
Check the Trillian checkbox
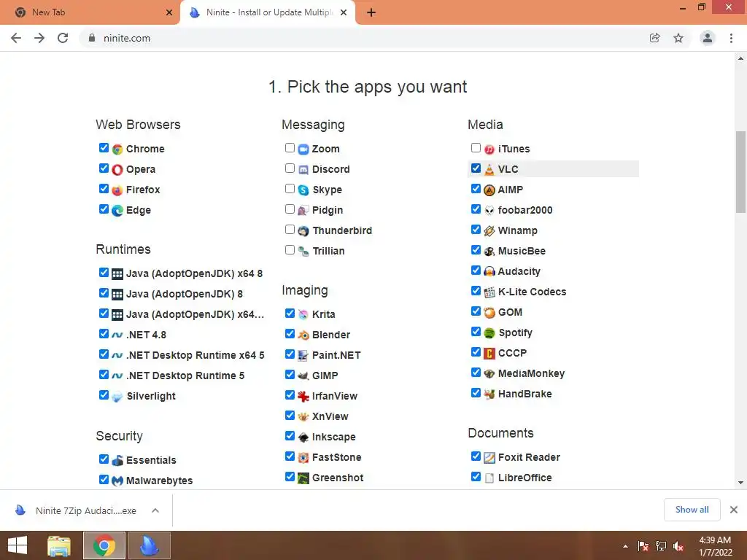(x=290, y=250)
